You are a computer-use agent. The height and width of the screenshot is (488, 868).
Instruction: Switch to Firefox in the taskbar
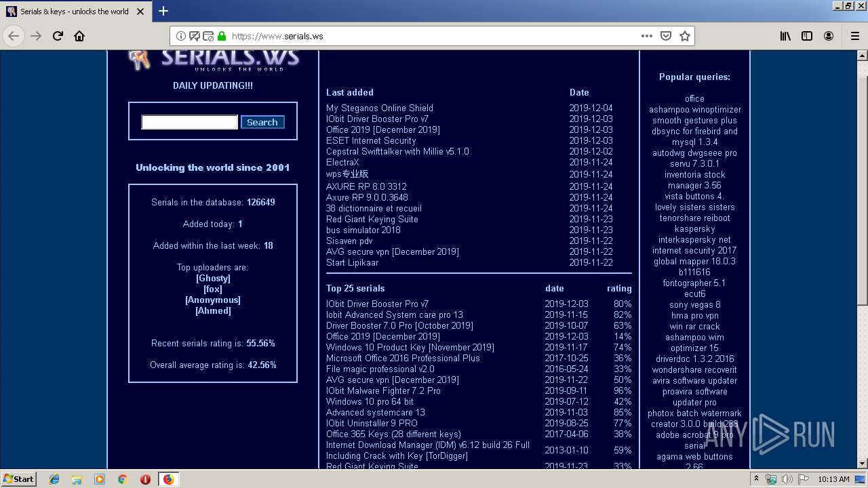pyautogui.click(x=168, y=479)
